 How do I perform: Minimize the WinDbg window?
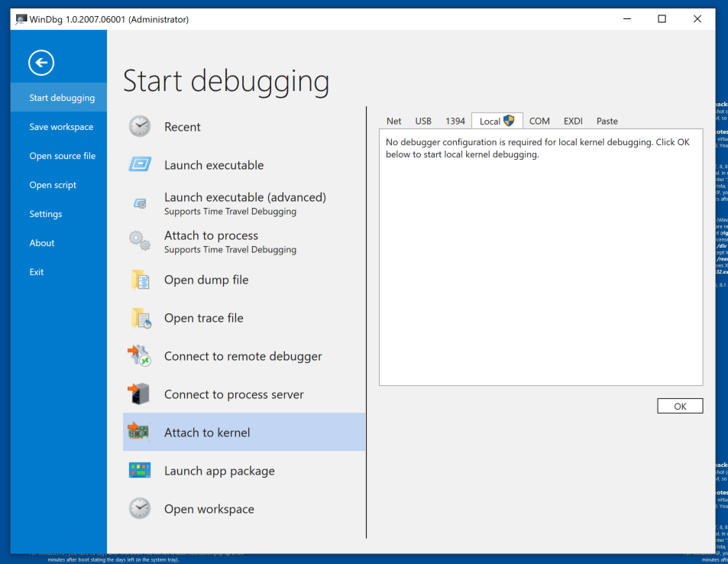point(627,18)
